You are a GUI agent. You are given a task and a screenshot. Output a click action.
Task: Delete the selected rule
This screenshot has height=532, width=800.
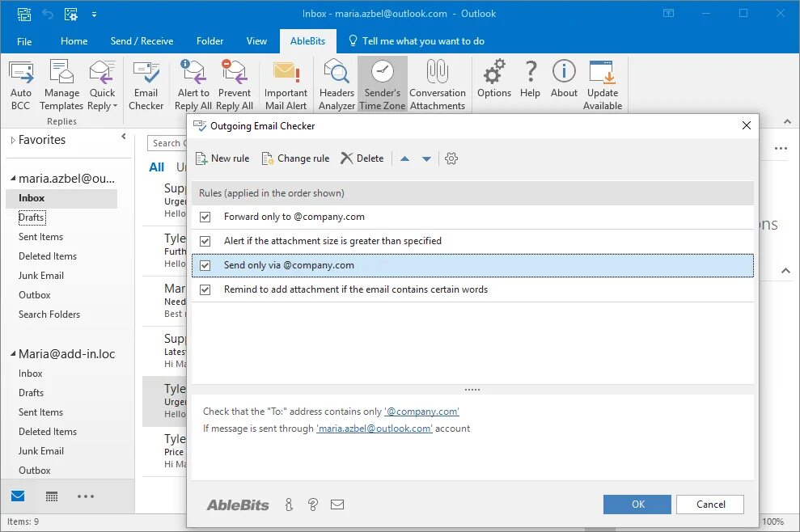(362, 158)
